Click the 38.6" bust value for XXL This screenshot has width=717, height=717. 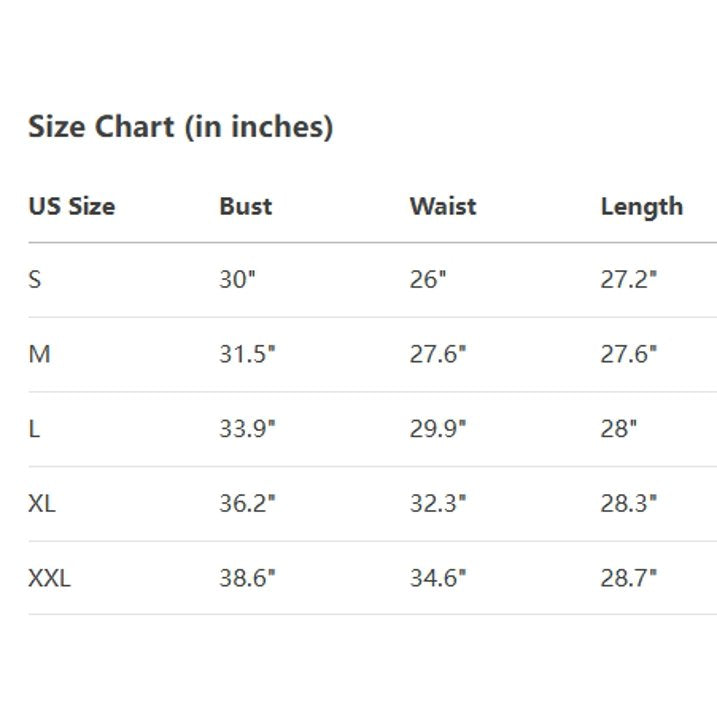(x=247, y=578)
